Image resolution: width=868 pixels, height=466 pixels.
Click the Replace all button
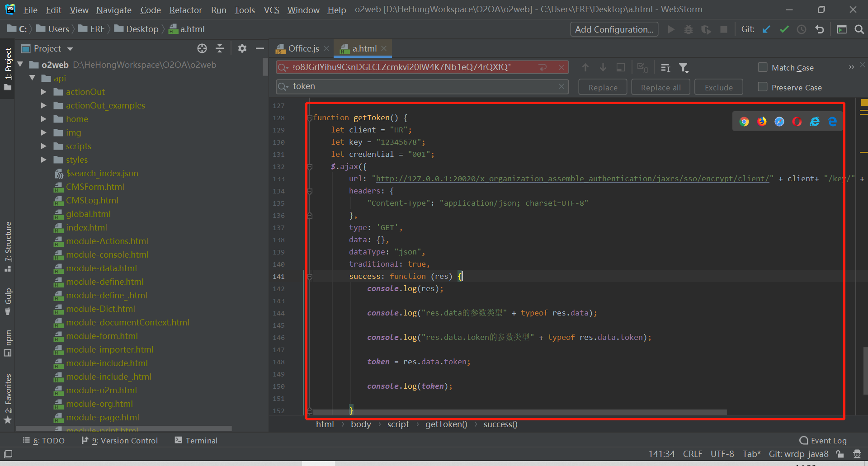(x=660, y=87)
